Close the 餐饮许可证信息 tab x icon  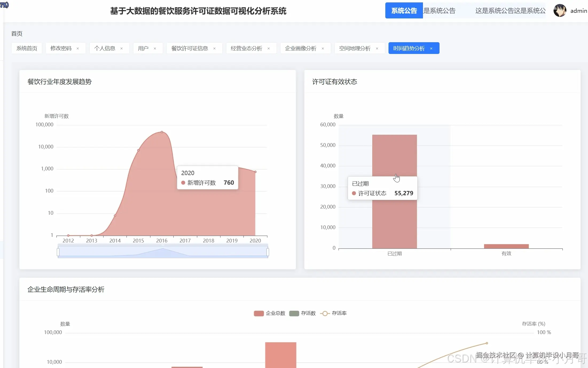tap(214, 48)
